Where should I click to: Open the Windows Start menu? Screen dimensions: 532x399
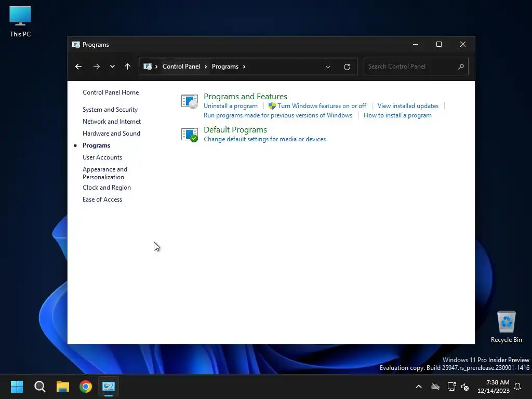(17, 387)
